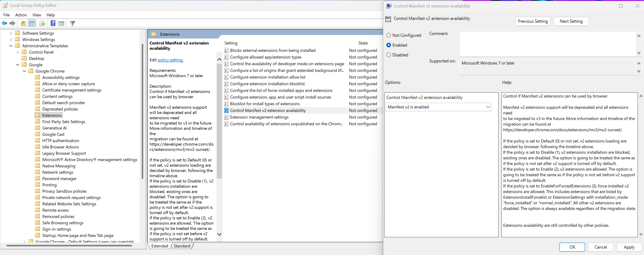Expand the Software Settings tree node
This screenshot has height=255, width=644.
tap(11, 33)
